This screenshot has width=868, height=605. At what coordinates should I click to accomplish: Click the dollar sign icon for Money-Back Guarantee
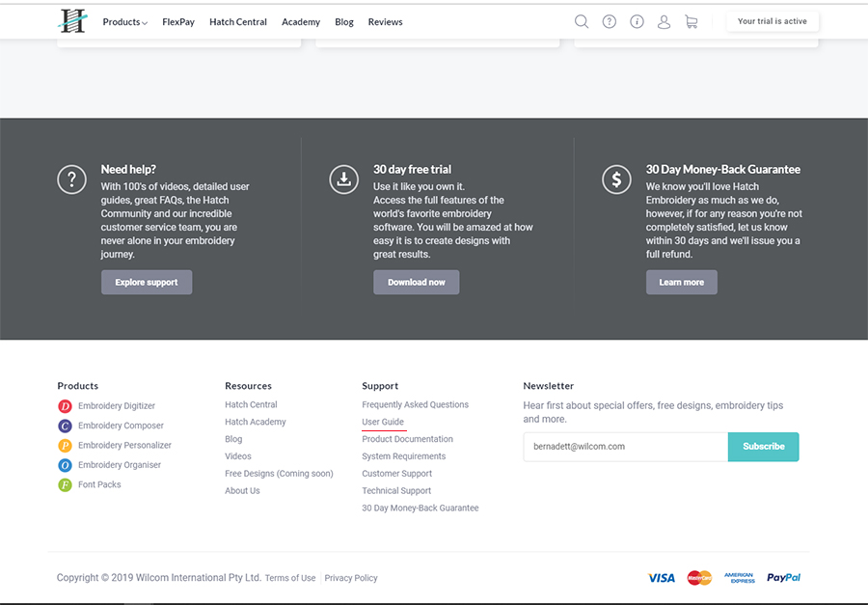tap(616, 179)
